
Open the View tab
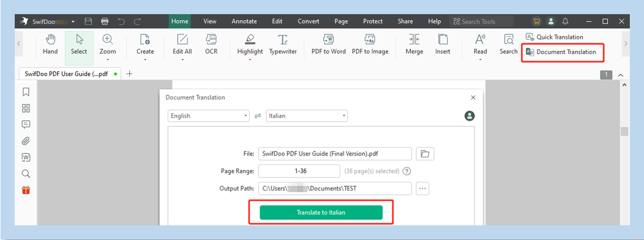click(210, 21)
